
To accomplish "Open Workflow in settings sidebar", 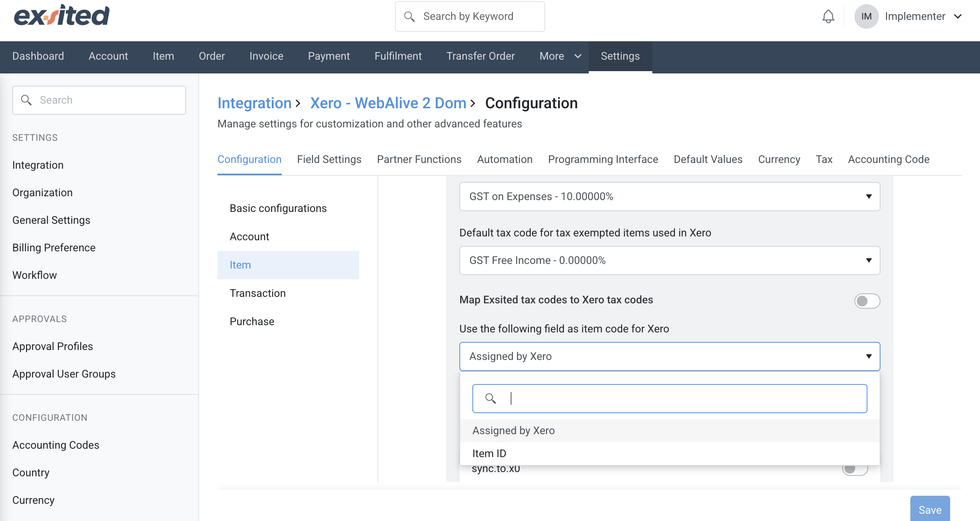I will click(x=34, y=275).
